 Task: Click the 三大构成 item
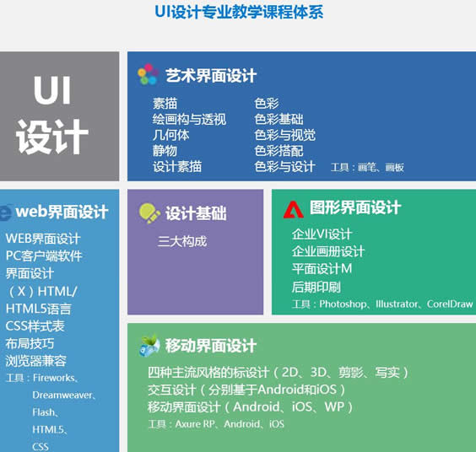tap(182, 241)
